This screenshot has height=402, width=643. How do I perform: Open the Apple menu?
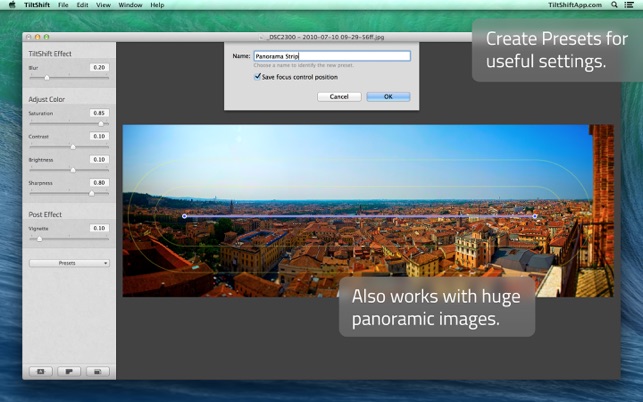click(12, 5)
